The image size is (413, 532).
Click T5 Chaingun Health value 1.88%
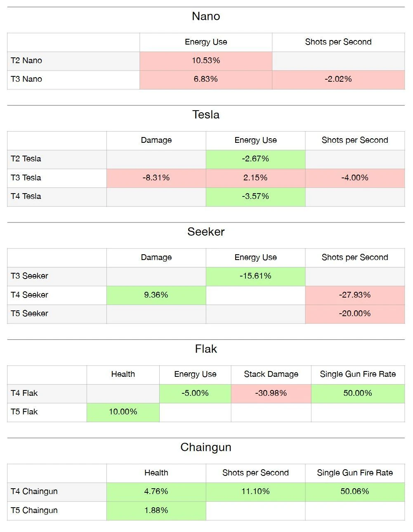click(156, 510)
